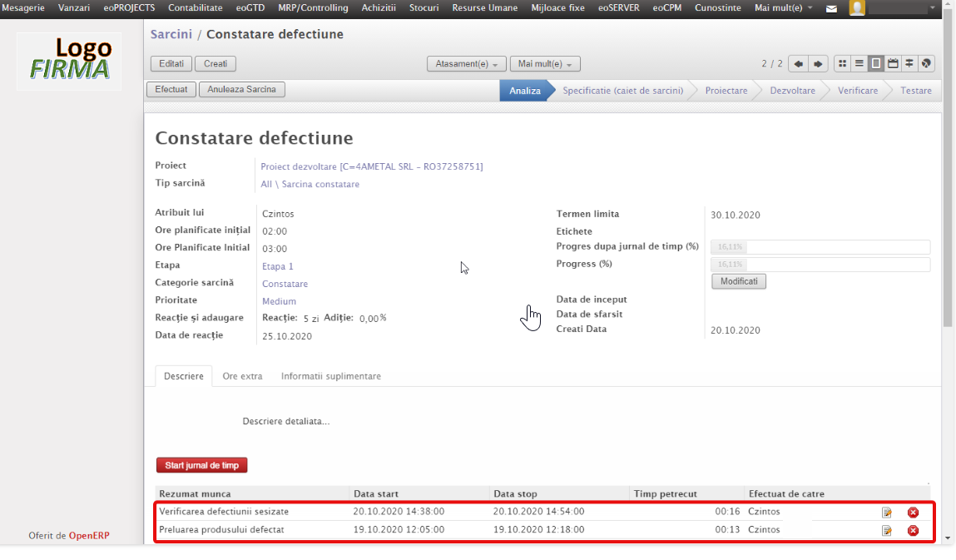Open the user account dropdown arrow
This screenshot has width=956, height=560.
932,8
